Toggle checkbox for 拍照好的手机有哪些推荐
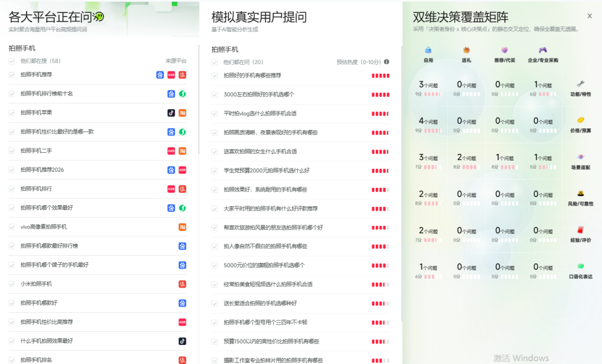This screenshot has height=364, width=602. pyautogui.click(x=215, y=76)
